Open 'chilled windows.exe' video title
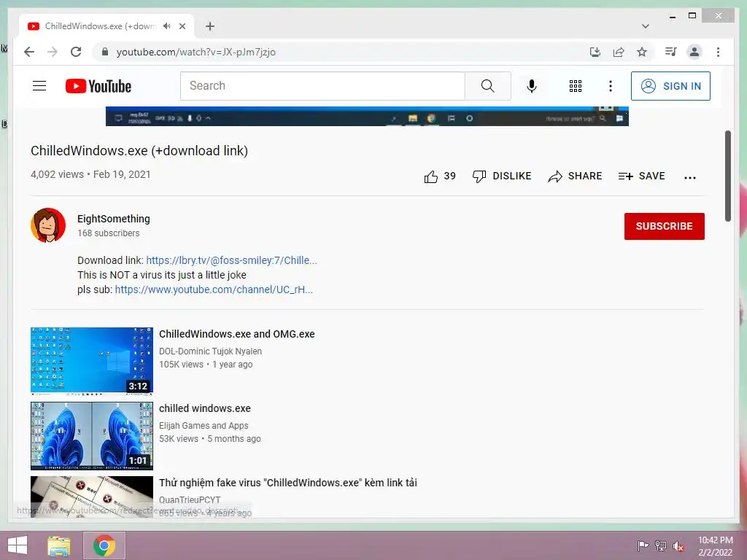 205,408
